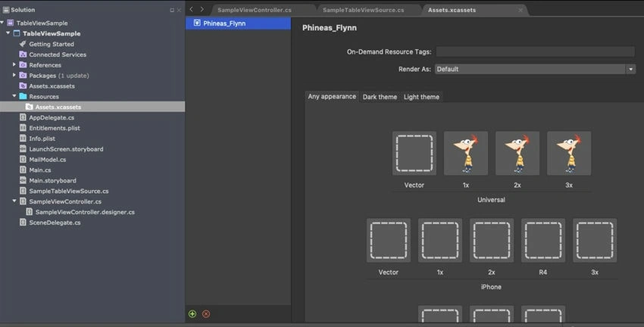The height and width of the screenshot is (327, 644).
Task: Switch to the Dark theme tab
Action: pos(380,97)
